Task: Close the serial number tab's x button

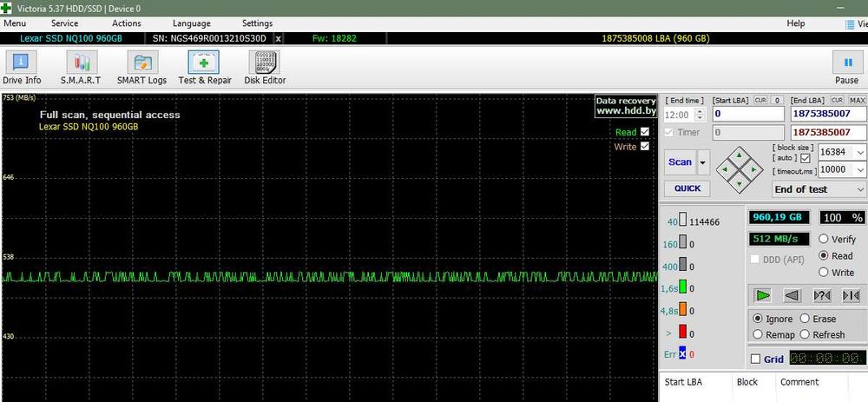Action: click(278, 39)
